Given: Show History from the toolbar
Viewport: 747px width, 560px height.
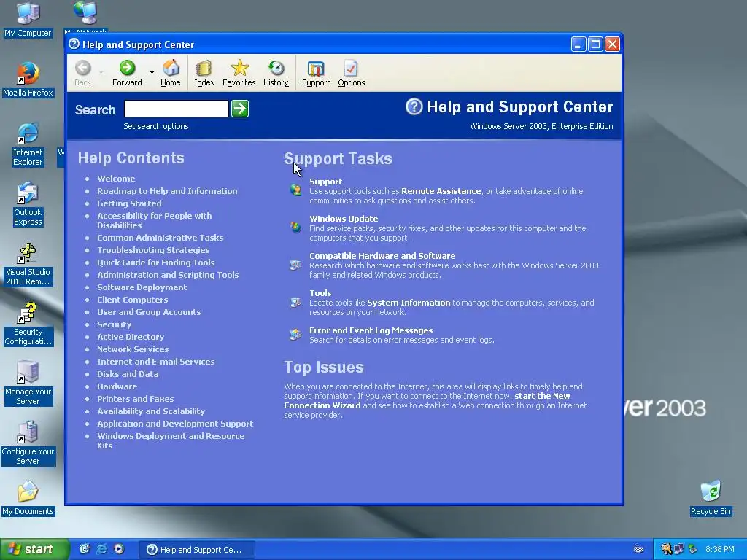Looking at the screenshot, I should (x=276, y=73).
